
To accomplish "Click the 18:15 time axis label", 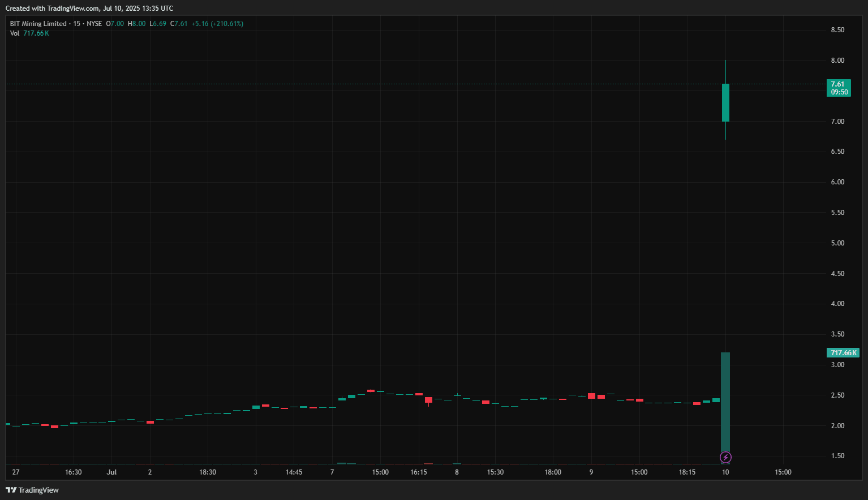I will pyautogui.click(x=687, y=472).
